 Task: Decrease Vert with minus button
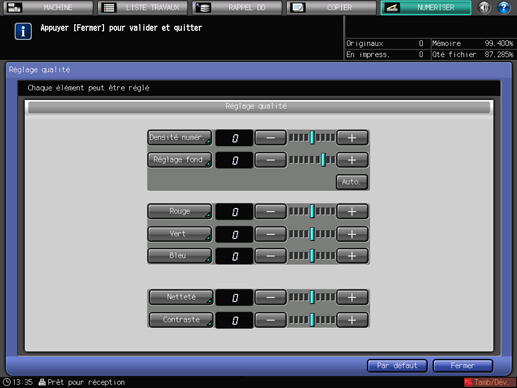(270, 234)
